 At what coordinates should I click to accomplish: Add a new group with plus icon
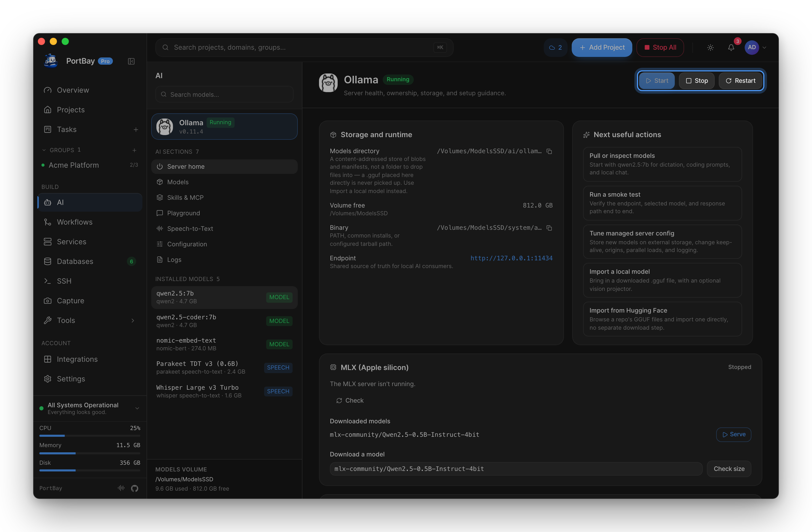coord(134,150)
